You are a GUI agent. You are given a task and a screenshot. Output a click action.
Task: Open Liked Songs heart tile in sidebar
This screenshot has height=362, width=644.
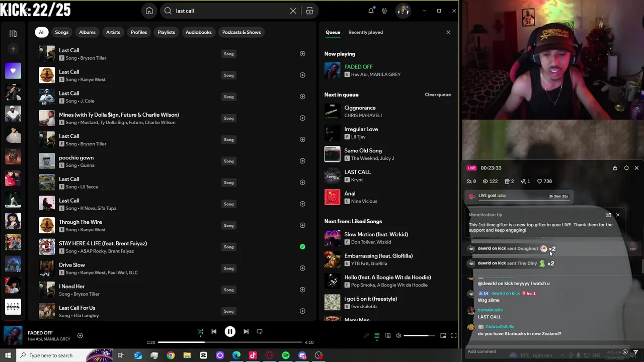coord(13,71)
